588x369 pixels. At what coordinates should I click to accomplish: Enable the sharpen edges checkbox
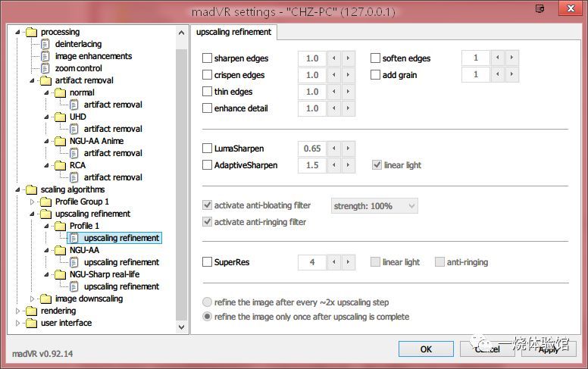[x=207, y=58]
